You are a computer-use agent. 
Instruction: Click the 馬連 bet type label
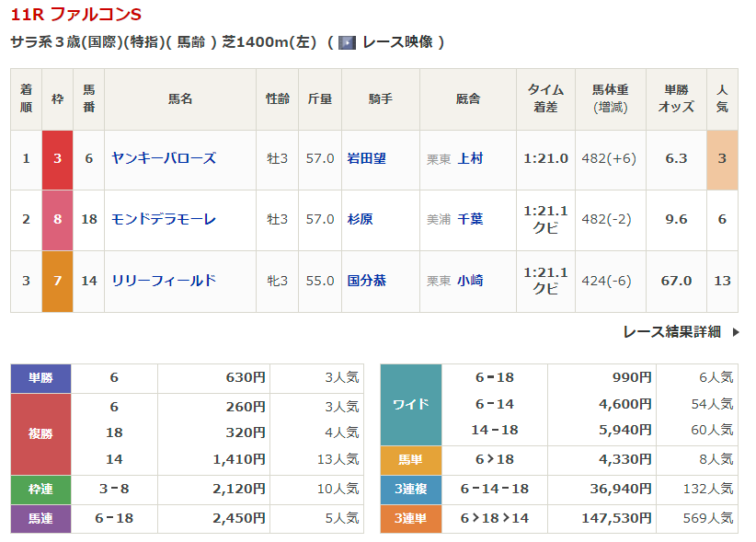coord(41,519)
